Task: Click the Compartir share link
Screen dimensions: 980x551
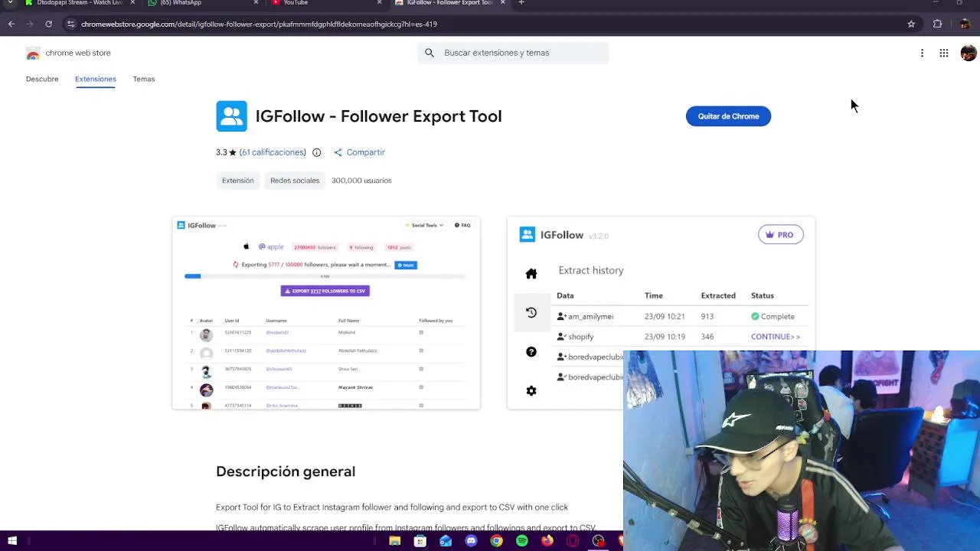Action: [360, 152]
